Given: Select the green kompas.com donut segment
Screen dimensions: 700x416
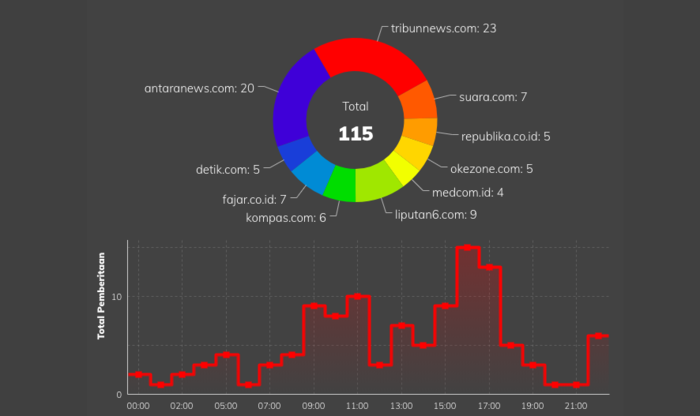Looking at the screenshot, I should pyautogui.click(x=341, y=184).
